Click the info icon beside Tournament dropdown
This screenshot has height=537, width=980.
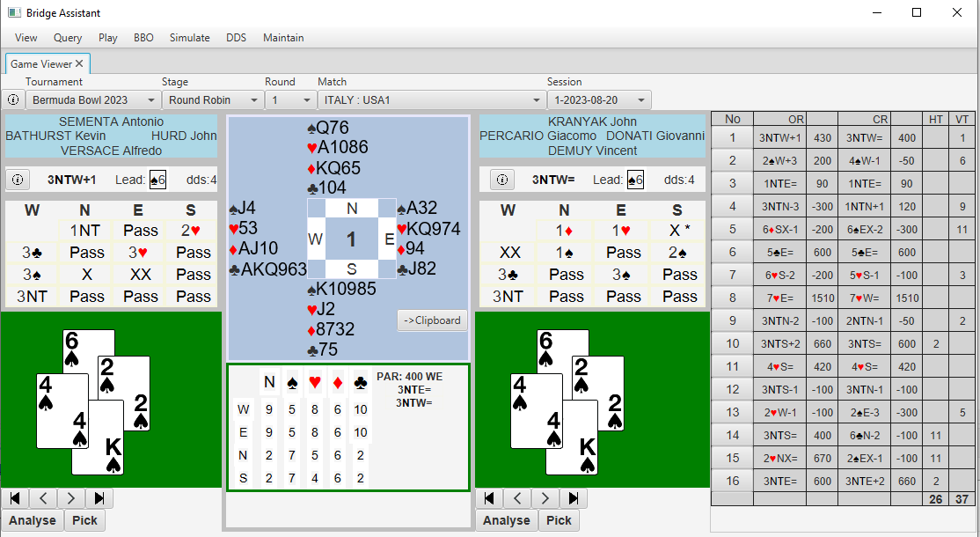[x=13, y=99]
